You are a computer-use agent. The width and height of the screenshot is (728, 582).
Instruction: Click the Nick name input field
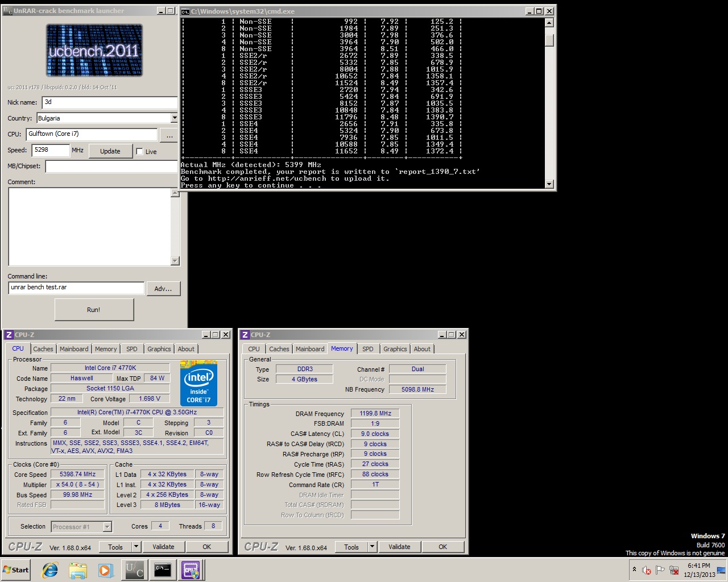tap(110, 102)
